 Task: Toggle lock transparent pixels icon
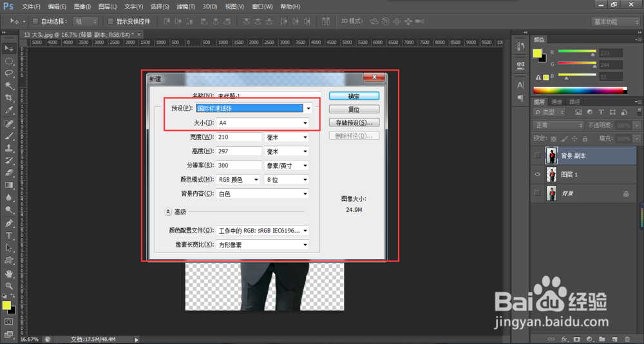coord(554,139)
